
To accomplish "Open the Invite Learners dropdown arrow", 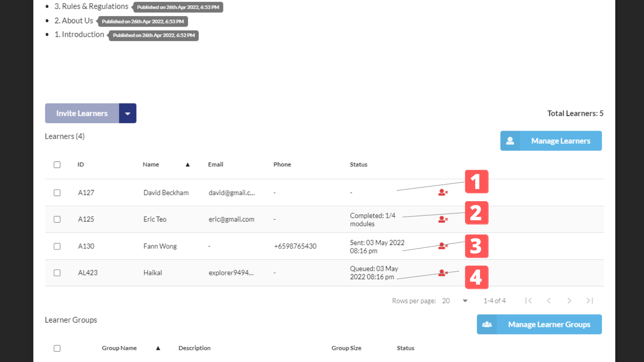I will coord(127,113).
